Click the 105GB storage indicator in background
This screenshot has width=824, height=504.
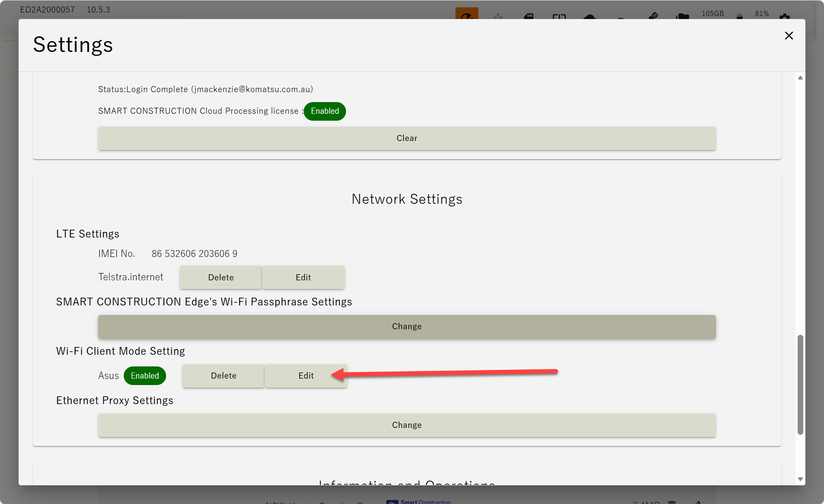point(713,14)
